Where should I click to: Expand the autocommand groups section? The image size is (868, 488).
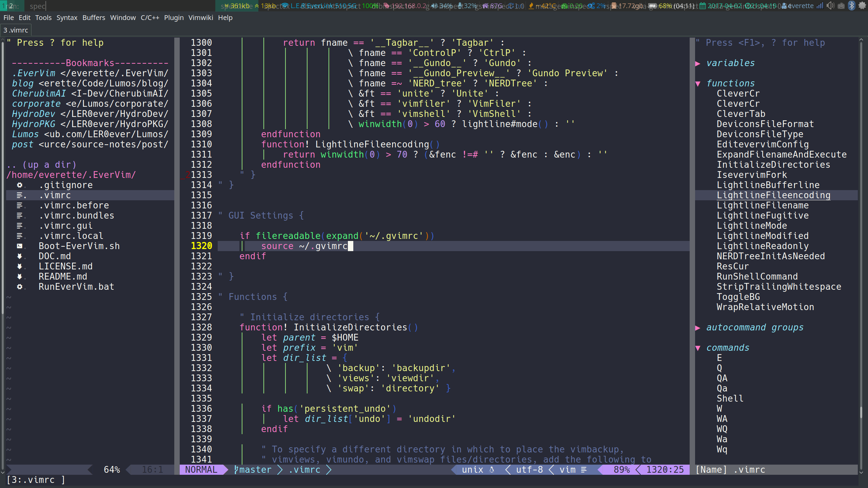pos(698,328)
